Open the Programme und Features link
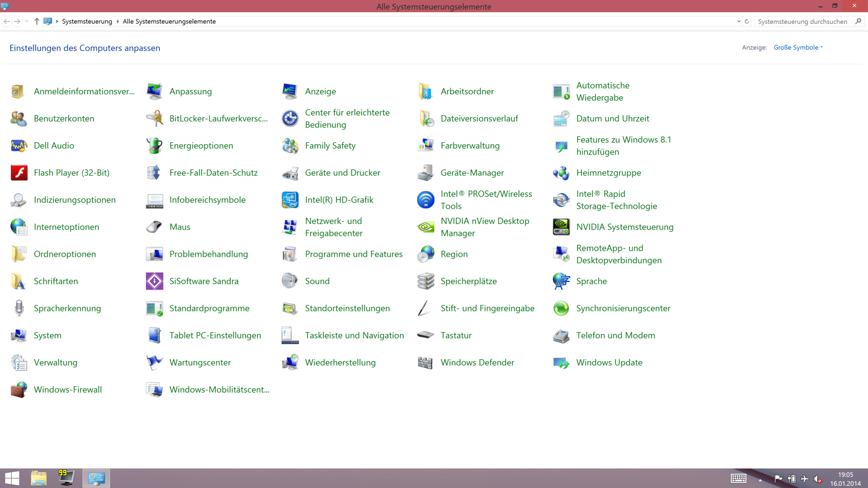The width and height of the screenshot is (868, 488). pos(354,254)
